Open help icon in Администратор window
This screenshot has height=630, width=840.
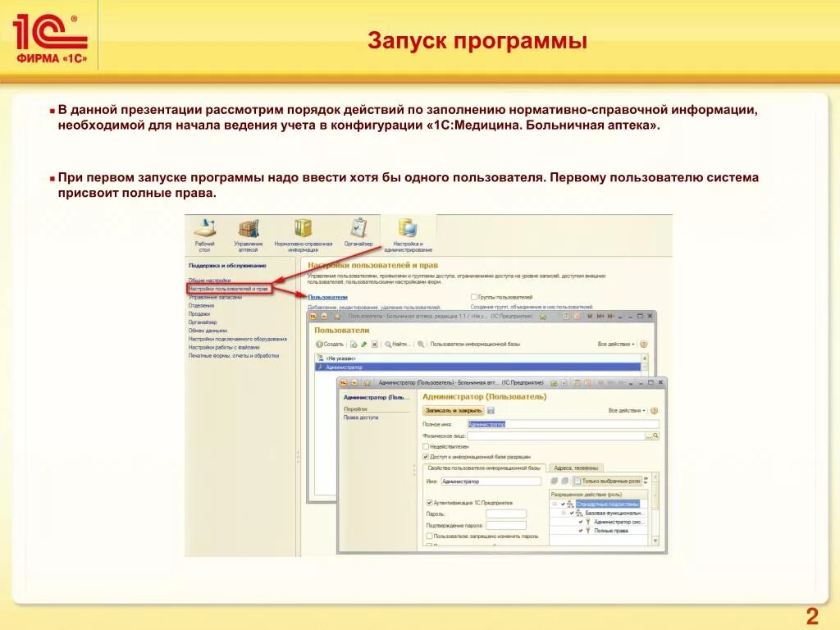click(654, 410)
